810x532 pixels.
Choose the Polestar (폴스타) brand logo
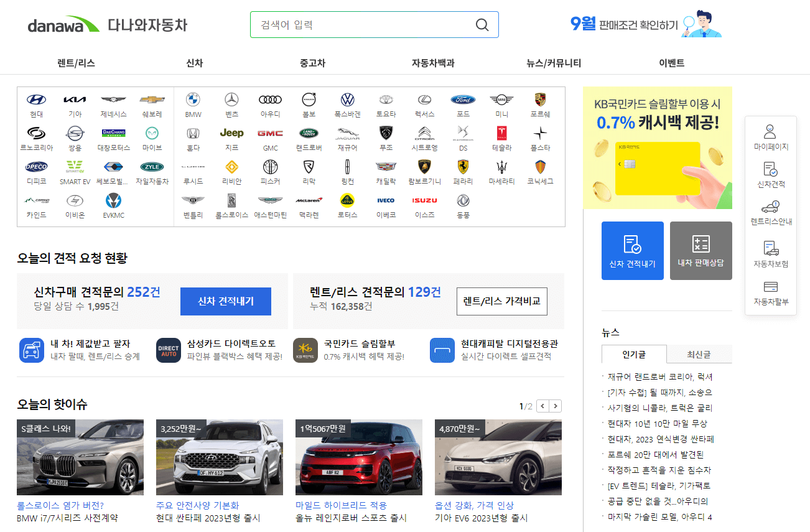coord(540,133)
